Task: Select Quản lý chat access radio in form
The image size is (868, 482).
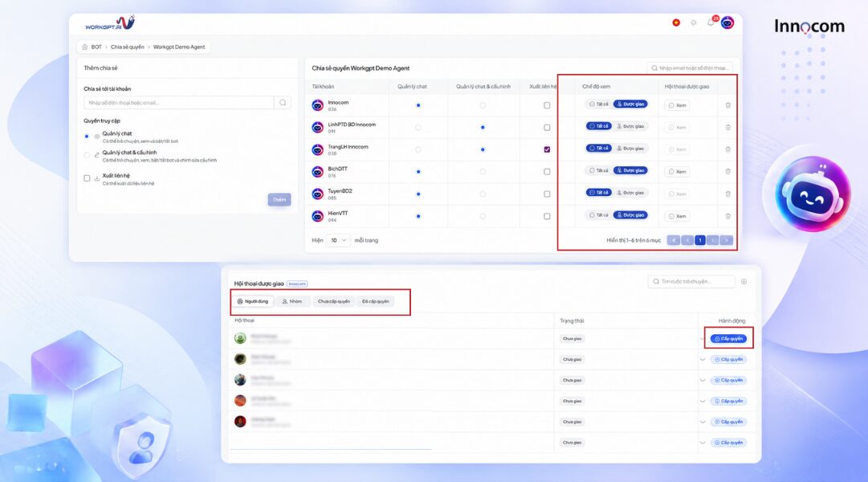Action: tap(87, 137)
